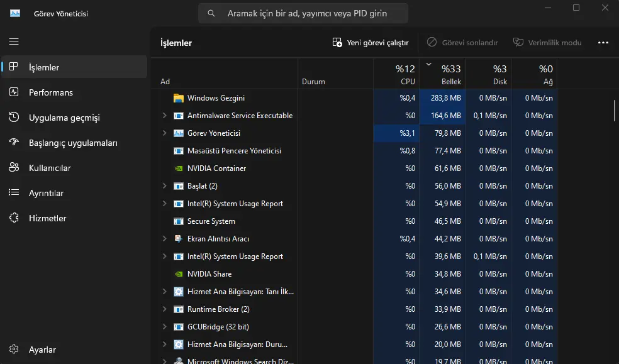619x364 pixels.
Task: Click the Runtime Broker (2) icon
Action: pos(179,309)
